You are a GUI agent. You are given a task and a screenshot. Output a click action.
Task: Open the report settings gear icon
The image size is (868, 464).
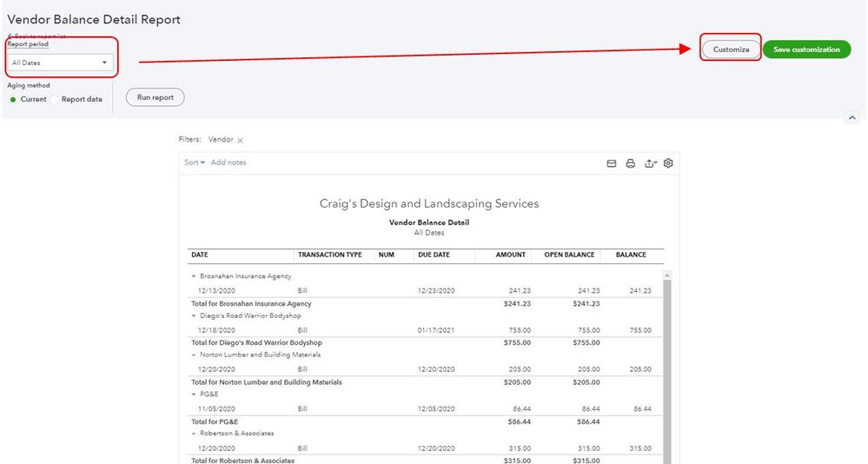coord(668,163)
